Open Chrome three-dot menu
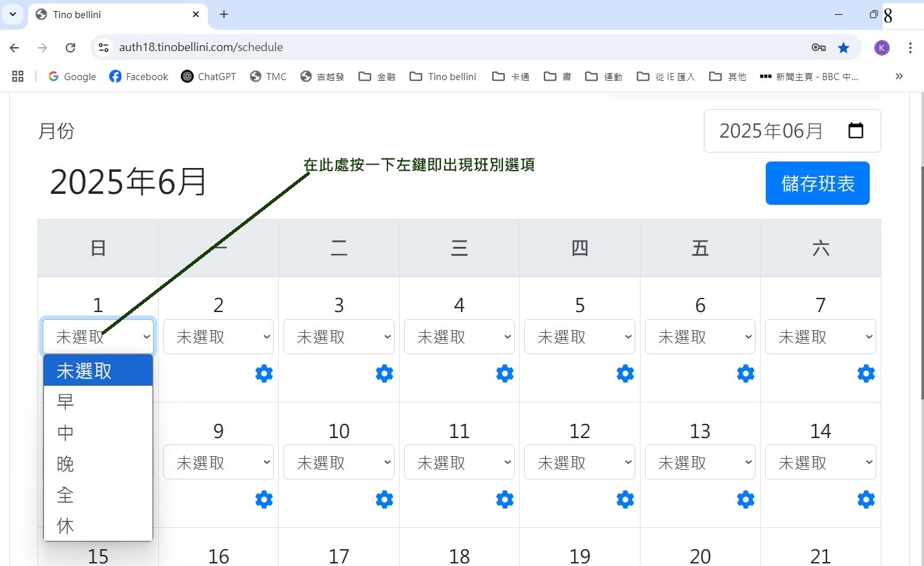 (910, 47)
